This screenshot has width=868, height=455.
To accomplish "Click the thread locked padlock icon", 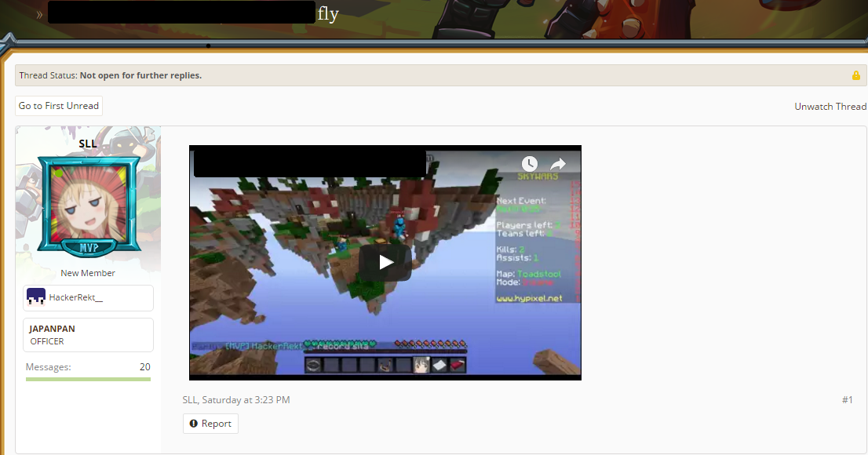I will [x=855, y=75].
